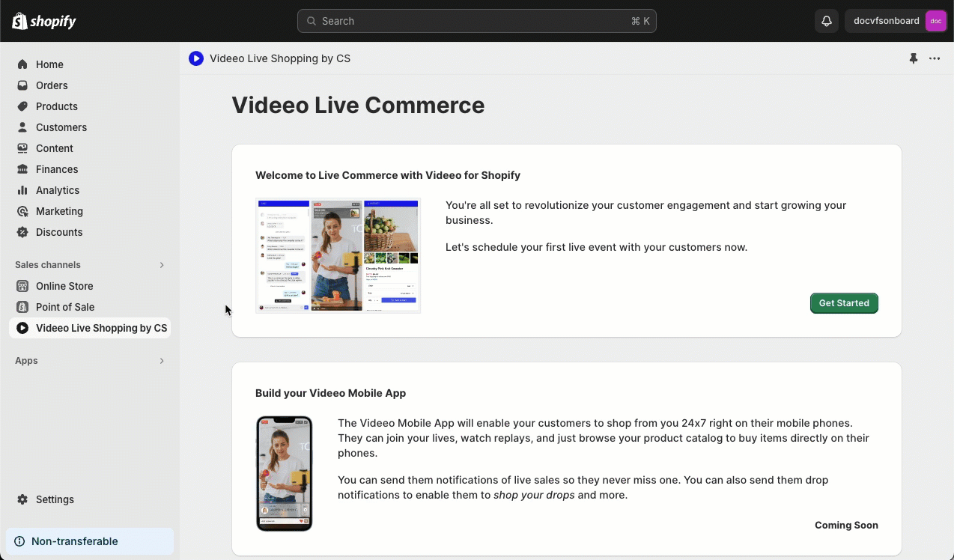The width and height of the screenshot is (954, 560).
Task: Click the Shopify logo
Action: pos(44,21)
